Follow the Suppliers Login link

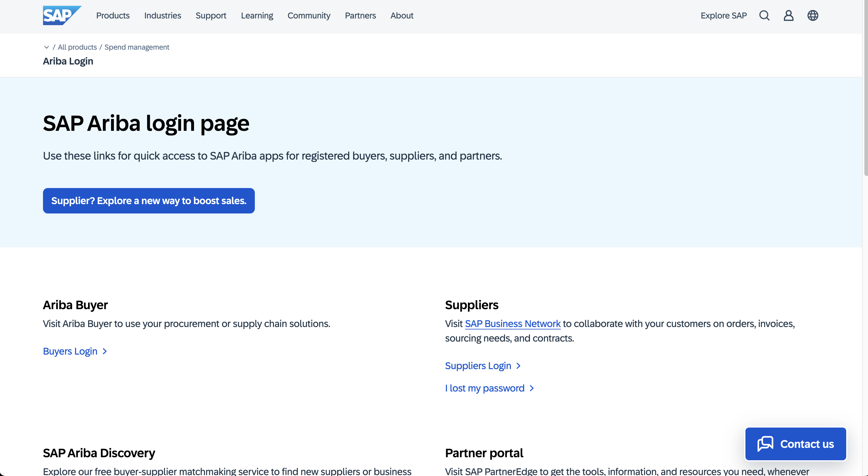click(x=483, y=366)
